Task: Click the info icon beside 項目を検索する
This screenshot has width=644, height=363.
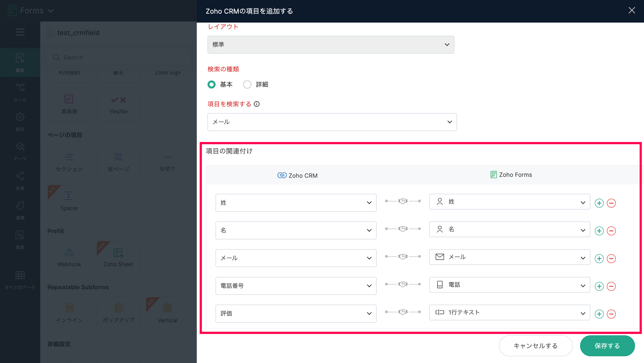Action: [257, 104]
